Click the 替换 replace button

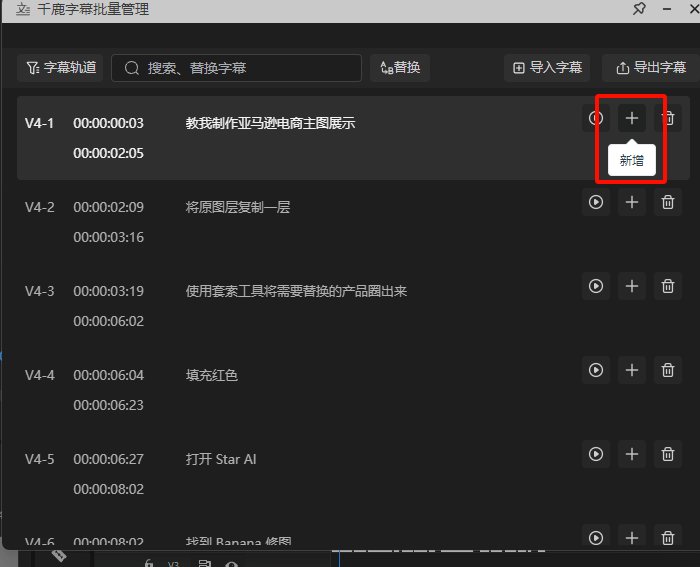point(400,68)
